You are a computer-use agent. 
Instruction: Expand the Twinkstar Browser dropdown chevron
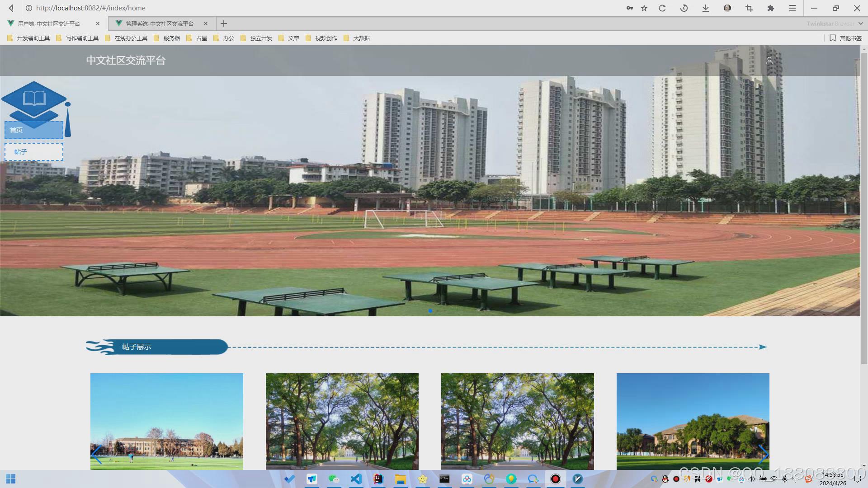[x=860, y=23]
